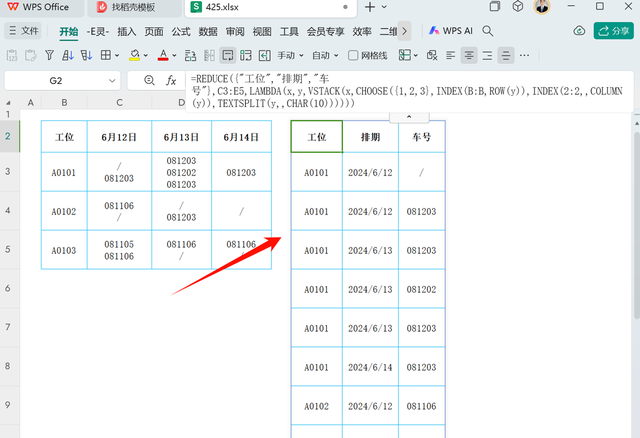Expand the new tab dropdown arrow
The image size is (640, 438).
click(x=384, y=7)
